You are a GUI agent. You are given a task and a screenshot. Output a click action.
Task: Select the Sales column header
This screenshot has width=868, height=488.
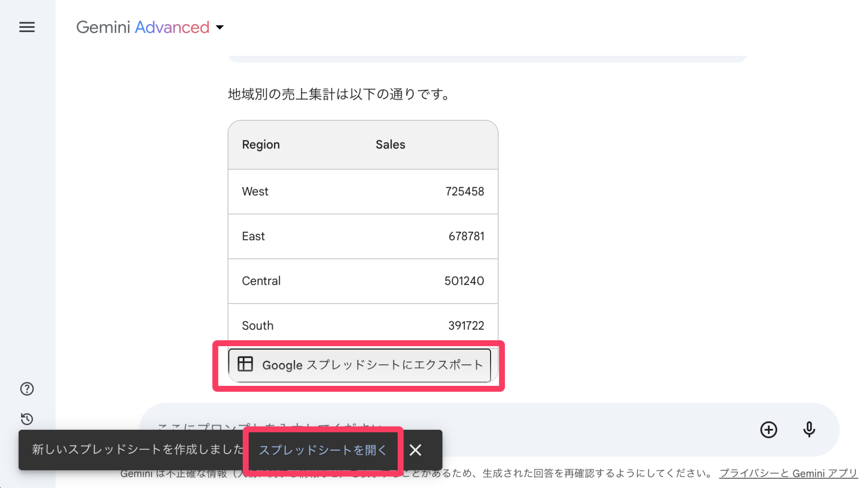point(390,145)
